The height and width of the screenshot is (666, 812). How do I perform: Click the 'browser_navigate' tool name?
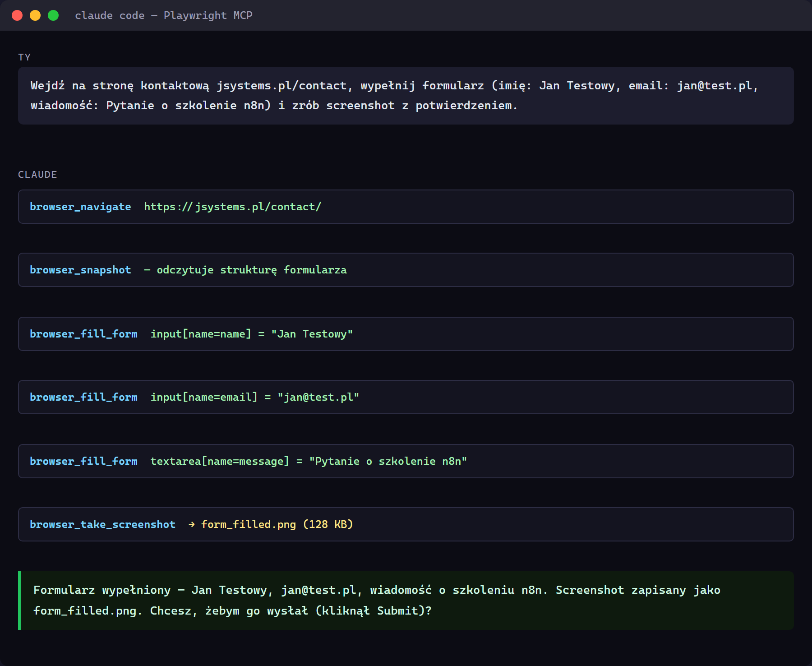[80, 207]
